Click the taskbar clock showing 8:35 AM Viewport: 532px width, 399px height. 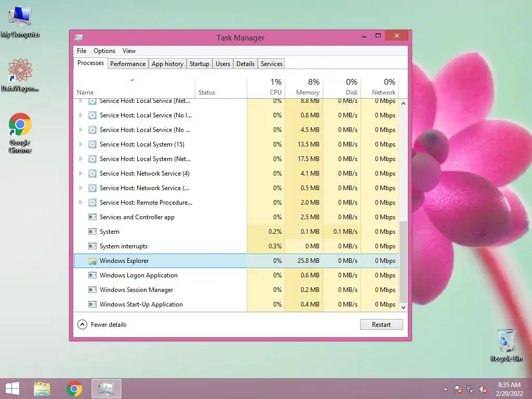(509, 389)
